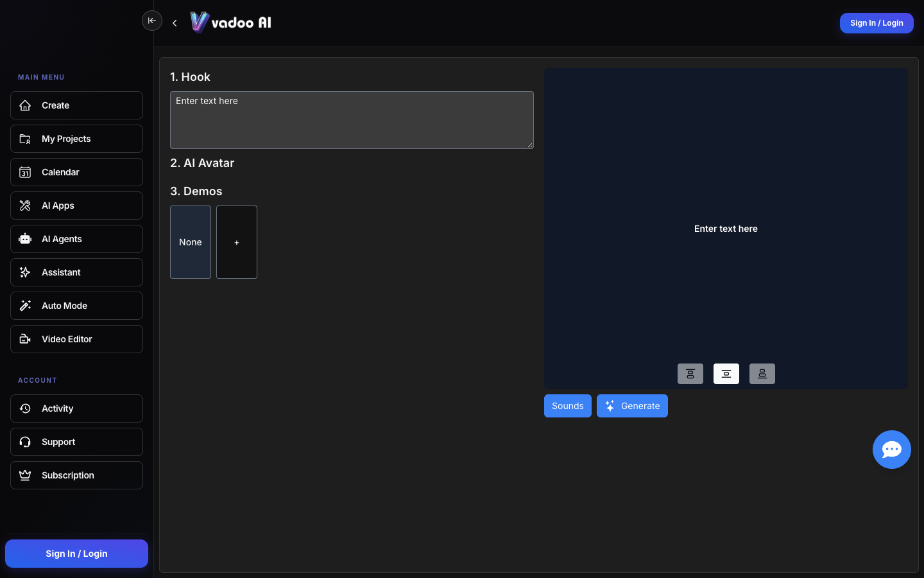The image size is (924, 578).
Task: Click the Generate button
Action: 632,406
